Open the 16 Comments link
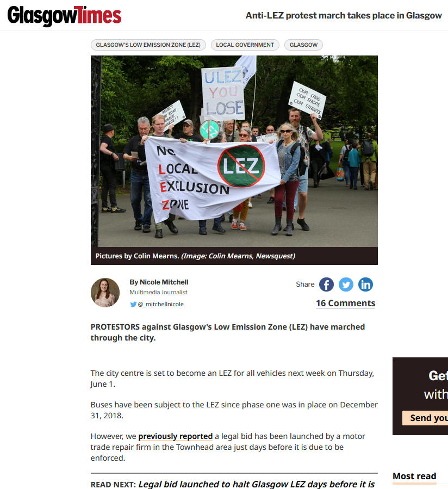The height and width of the screenshot is (489, 448). coord(345,303)
